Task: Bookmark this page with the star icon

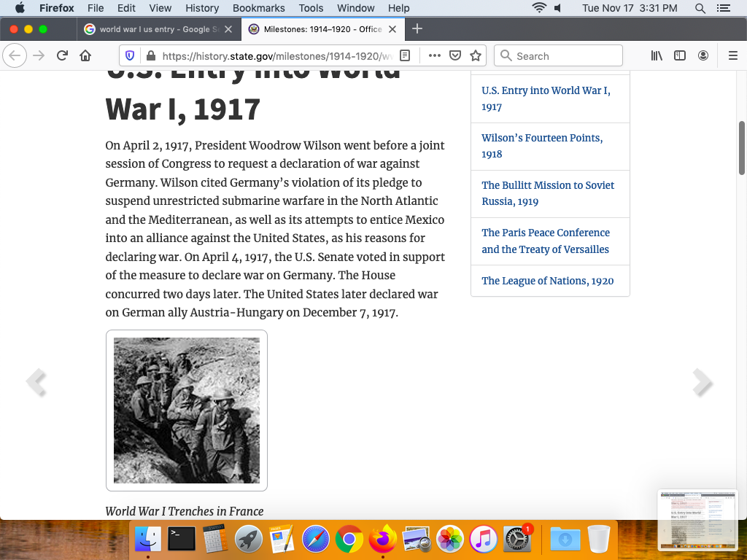Action: pyautogui.click(x=476, y=56)
